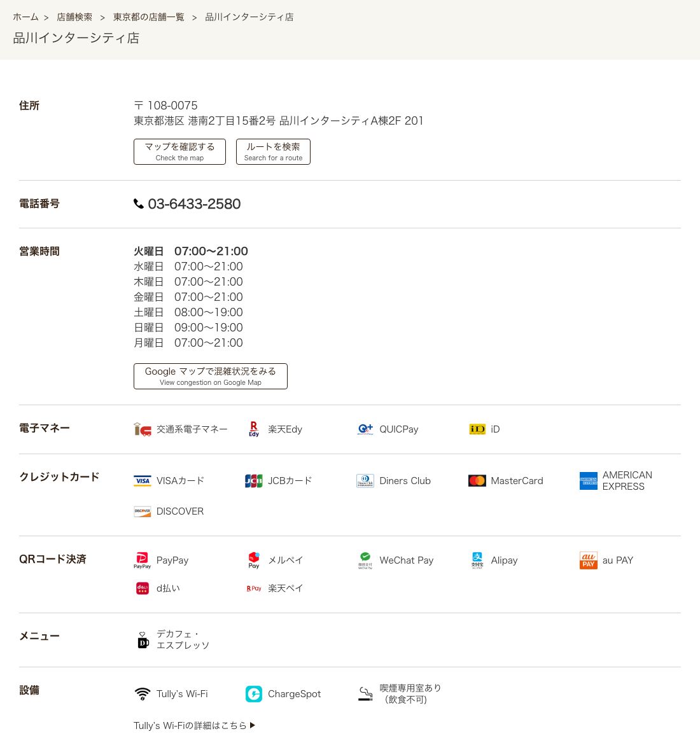
Task: Click the DISCOVER card logo
Action: click(142, 511)
